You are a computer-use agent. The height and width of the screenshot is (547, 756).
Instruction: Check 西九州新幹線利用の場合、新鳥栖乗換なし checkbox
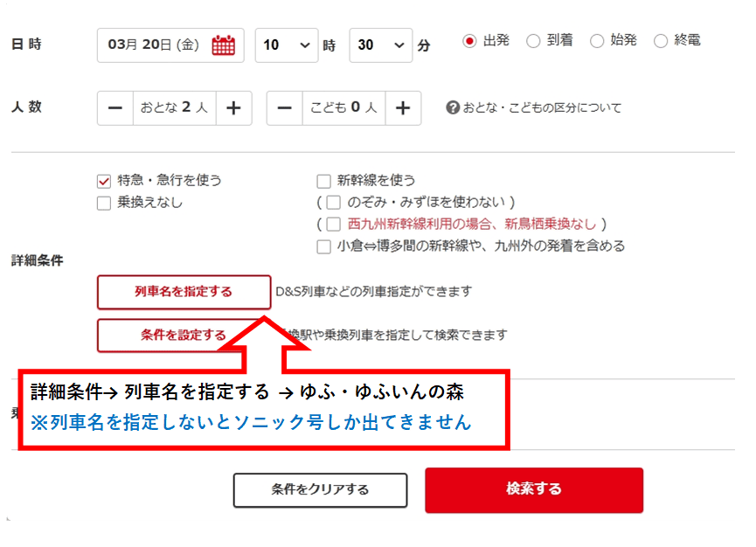point(333,224)
